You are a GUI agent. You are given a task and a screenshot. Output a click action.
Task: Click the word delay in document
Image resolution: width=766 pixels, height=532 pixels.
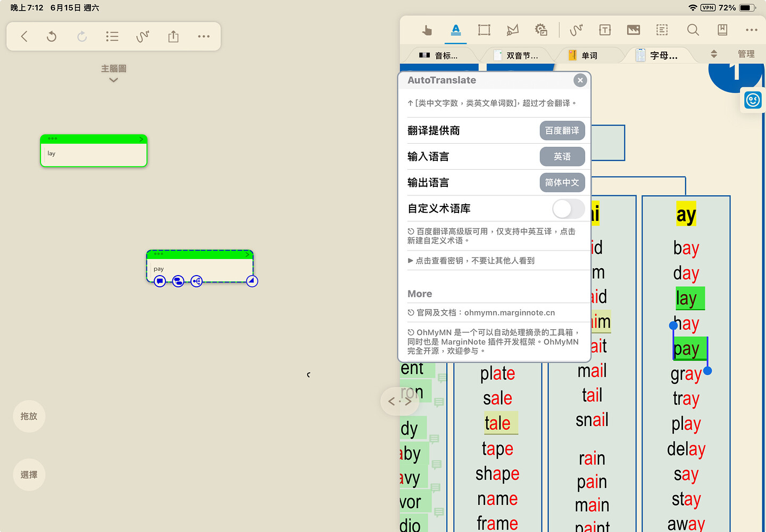click(x=686, y=449)
